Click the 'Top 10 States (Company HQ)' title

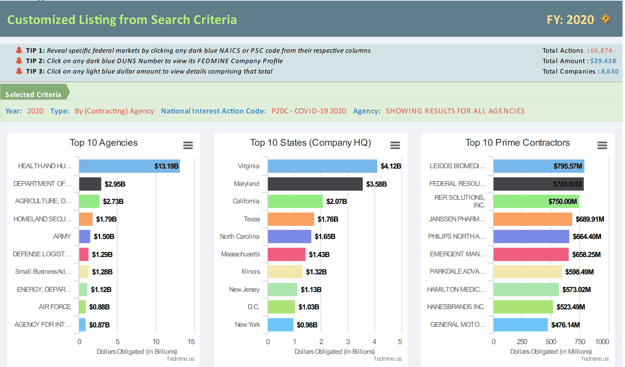311,143
